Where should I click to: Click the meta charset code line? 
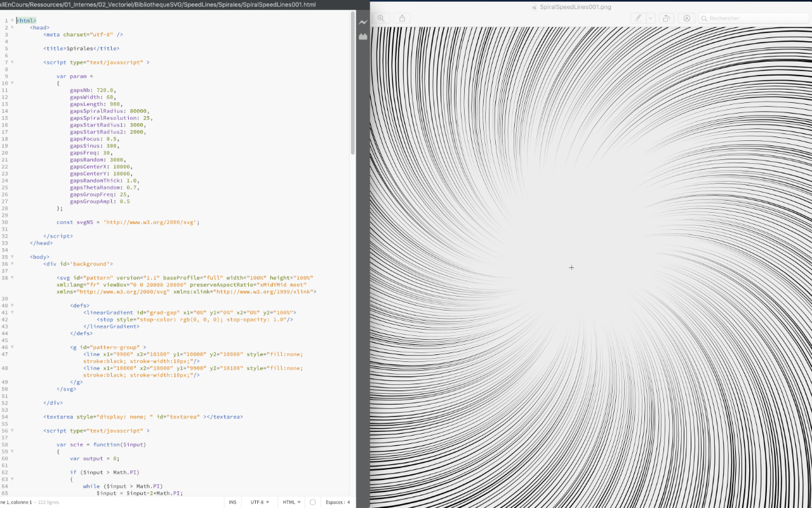pyautogui.click(x=83, y=34)
